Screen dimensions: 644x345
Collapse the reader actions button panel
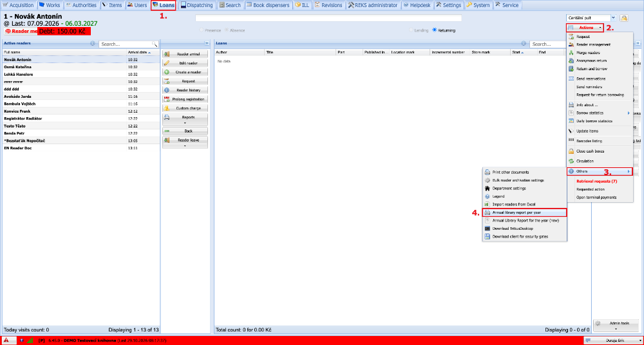point(207,42)
